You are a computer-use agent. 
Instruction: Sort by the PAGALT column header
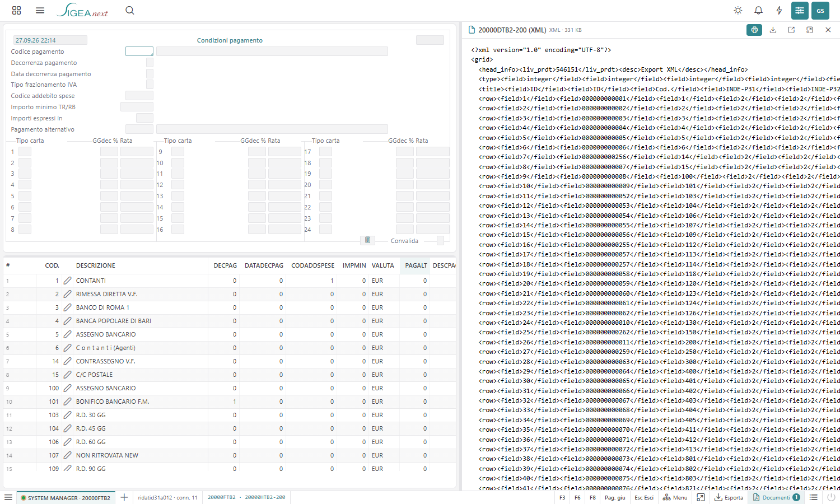[416, 265]
